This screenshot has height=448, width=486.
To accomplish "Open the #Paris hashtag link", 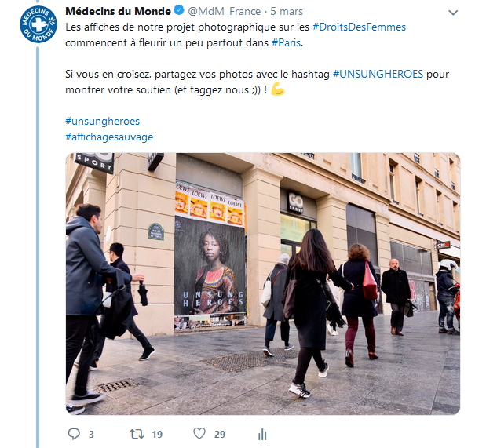I will pyautogui.click(x=286, y=42).
